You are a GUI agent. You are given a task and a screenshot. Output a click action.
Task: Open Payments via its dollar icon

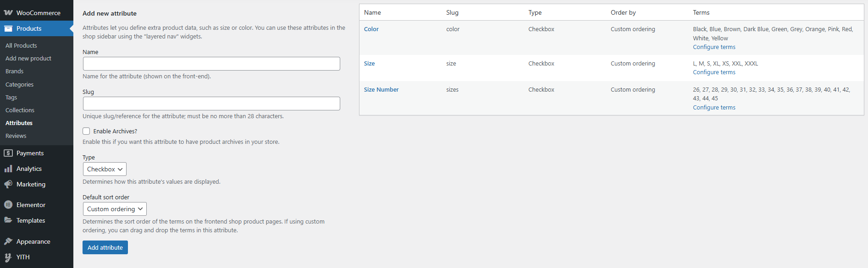coord(8,153)
